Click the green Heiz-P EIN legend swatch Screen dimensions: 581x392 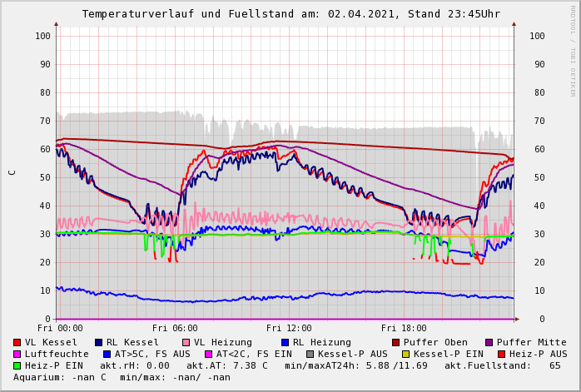(x=17, y=365)
